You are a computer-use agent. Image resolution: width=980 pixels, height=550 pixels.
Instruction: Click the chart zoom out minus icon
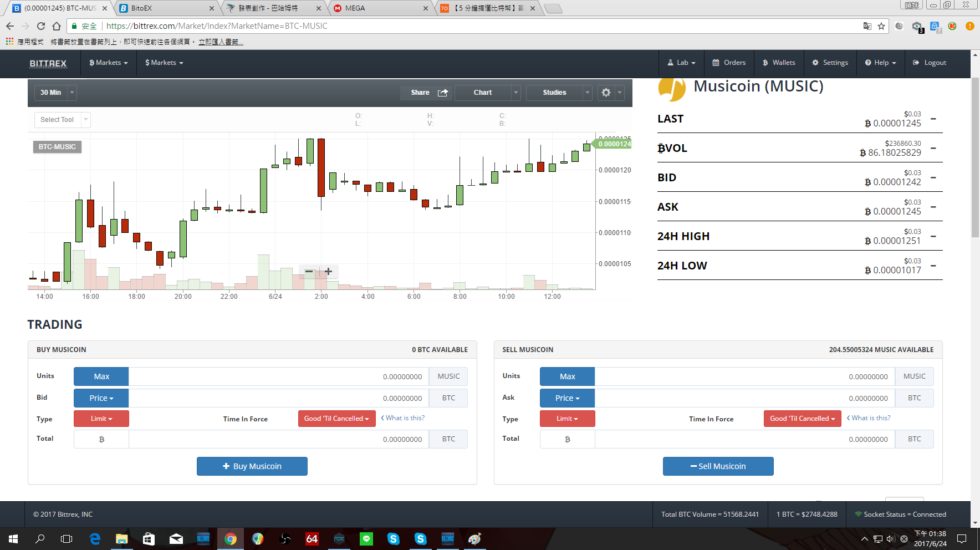point(309,272)
